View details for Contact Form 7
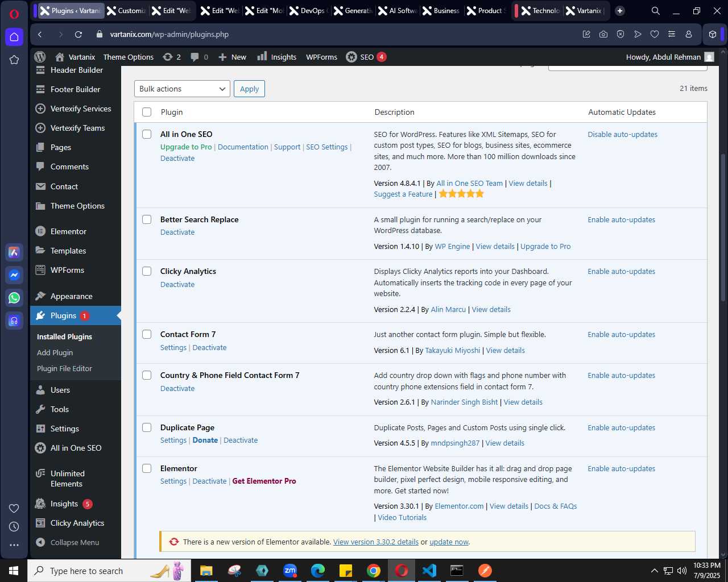 pyautogui.click(x=505, y=350)
